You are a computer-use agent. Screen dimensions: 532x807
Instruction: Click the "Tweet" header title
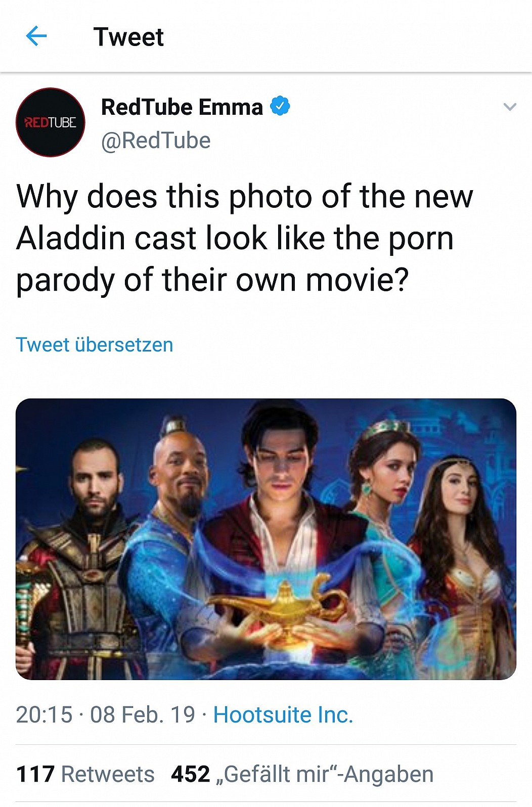click(x=128, y=37)
